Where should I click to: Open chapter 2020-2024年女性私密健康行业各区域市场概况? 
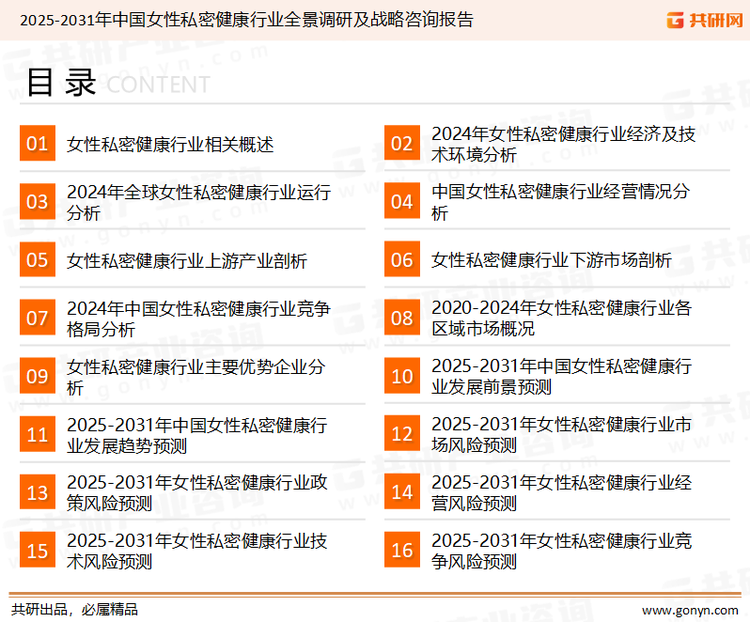pos(562,318)
